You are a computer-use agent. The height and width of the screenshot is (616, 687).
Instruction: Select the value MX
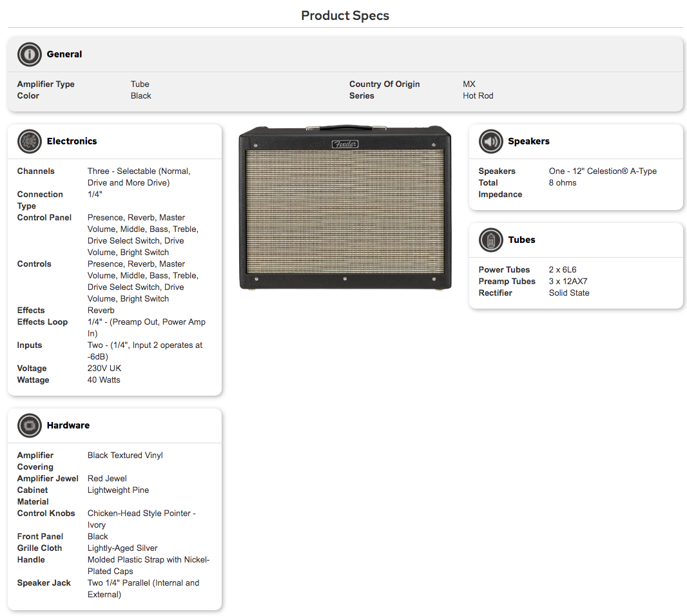[469, 84]
